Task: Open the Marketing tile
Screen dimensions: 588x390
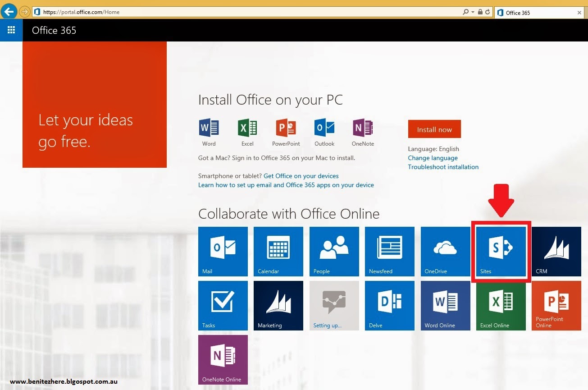Action: (278, 305)
